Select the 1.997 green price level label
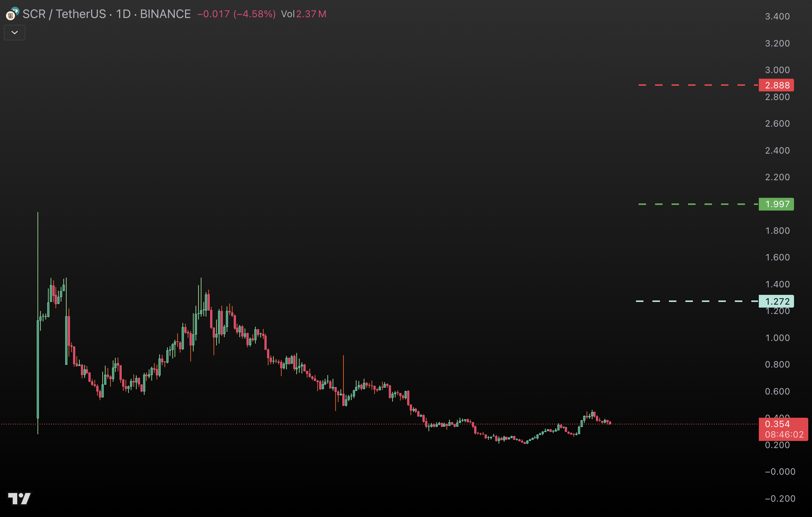This screenshot has width=812, height=517. [x=776, y=204]
